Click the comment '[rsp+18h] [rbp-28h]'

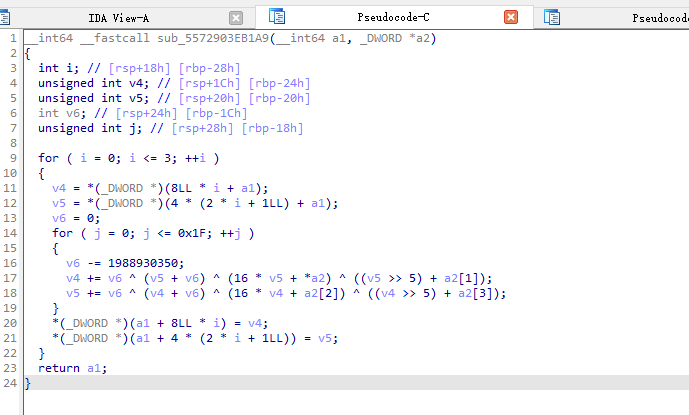[174, 68]
